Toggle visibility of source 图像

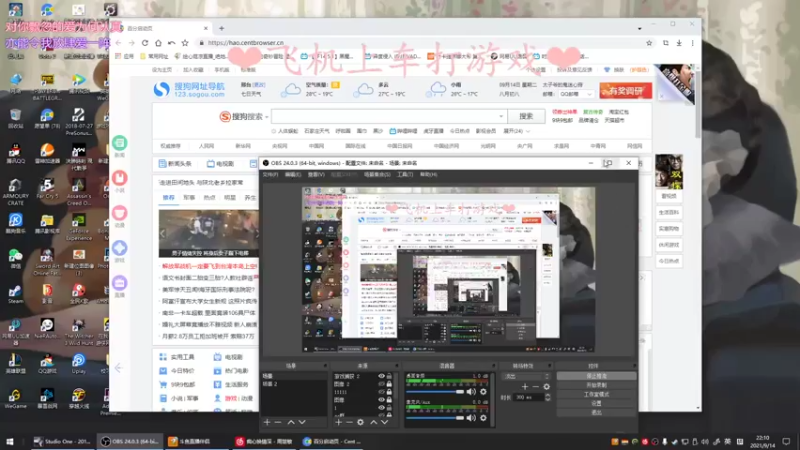click(381, 400)
